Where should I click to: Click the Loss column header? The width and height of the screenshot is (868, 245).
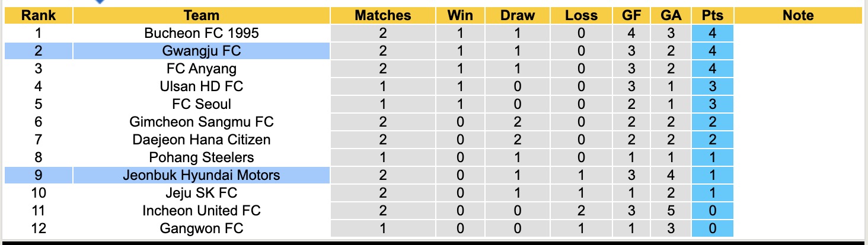(580, 15)
